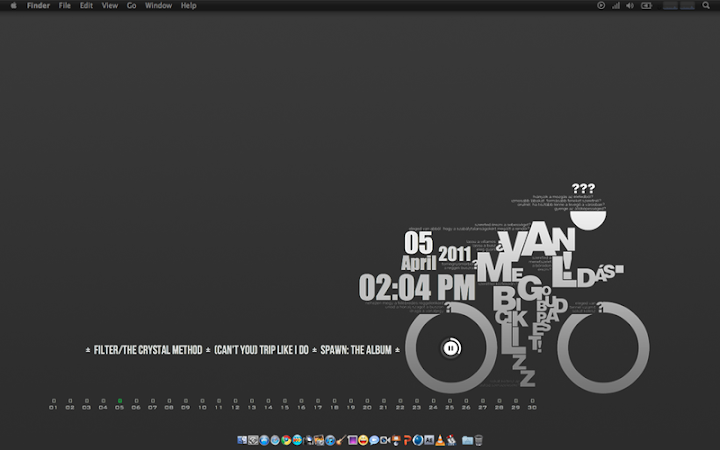Select day 30 in calendar strip
The height and width of the screenshot is (450, 720).
pos(532,404)
